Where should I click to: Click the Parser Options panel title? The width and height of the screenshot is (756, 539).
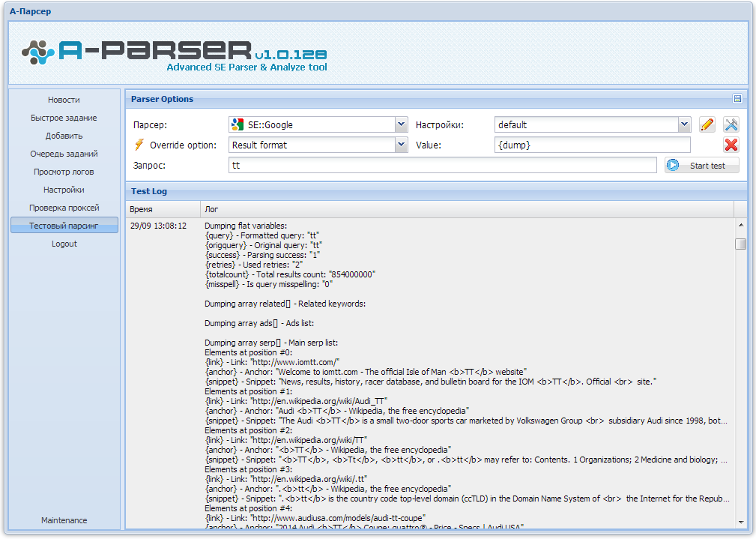coord(162,99)
